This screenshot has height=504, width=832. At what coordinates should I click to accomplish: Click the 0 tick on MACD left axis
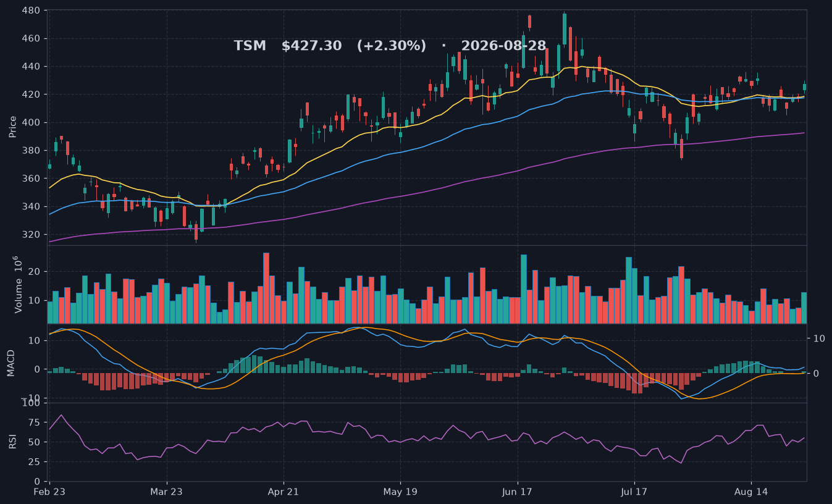pyautogui.click(x=38, y=369)
